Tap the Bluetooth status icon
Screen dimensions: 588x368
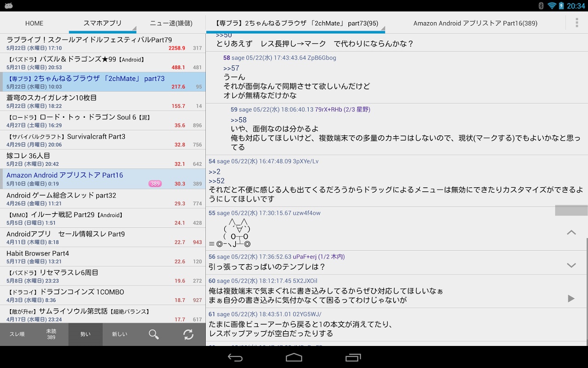coord(541,6)
